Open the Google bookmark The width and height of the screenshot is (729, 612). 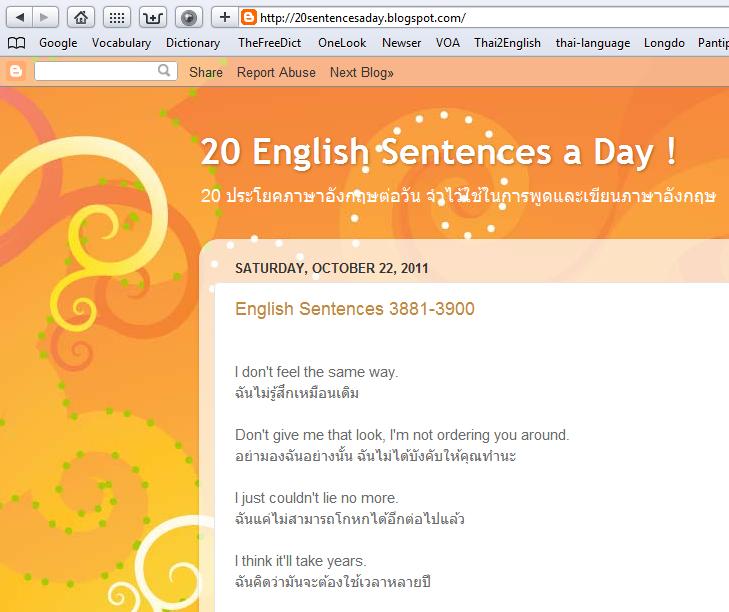click(x=58, y=43)
